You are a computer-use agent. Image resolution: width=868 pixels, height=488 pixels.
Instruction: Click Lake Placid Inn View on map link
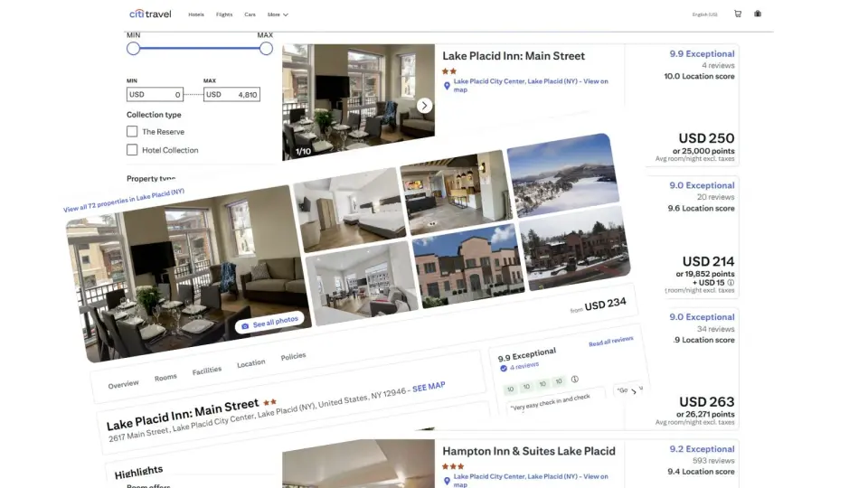(531, 85)
